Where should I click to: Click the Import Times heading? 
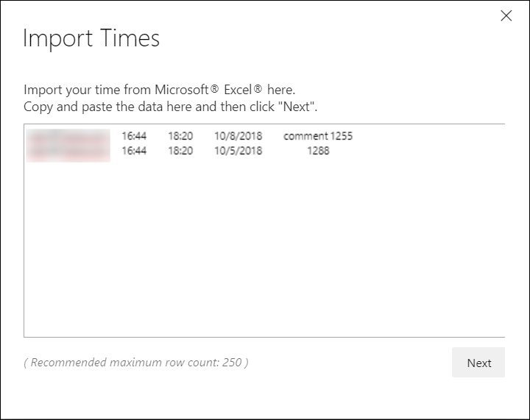(91, 38)
